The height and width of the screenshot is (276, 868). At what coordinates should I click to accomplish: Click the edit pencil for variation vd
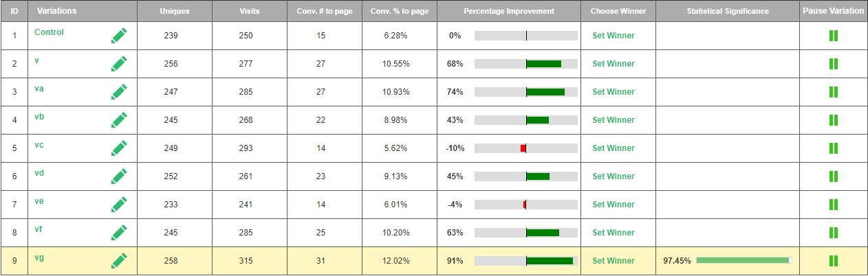(x=119, y=176)
